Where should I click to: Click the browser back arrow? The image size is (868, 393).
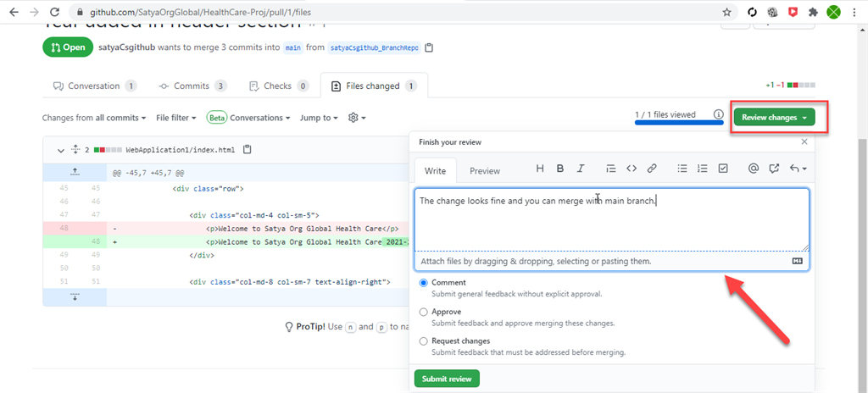coord(14,12)
